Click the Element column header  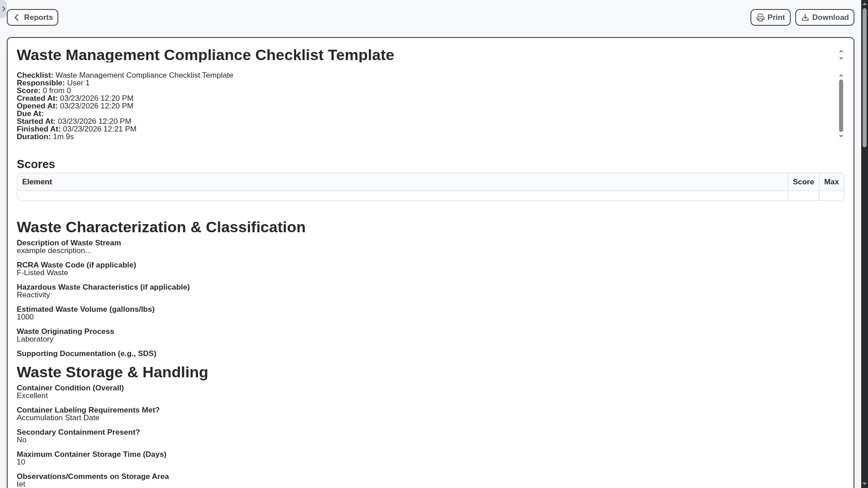(37, 182)
